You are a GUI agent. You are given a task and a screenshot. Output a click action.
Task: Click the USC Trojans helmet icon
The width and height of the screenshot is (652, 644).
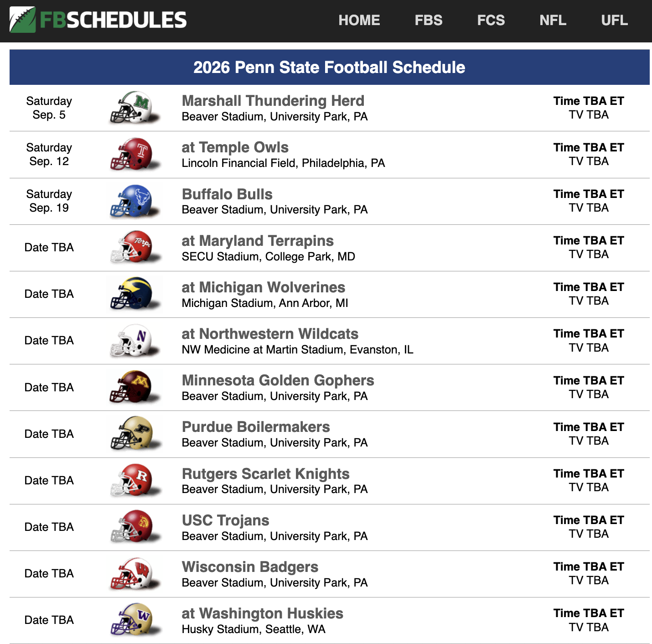tap(135, 527)
